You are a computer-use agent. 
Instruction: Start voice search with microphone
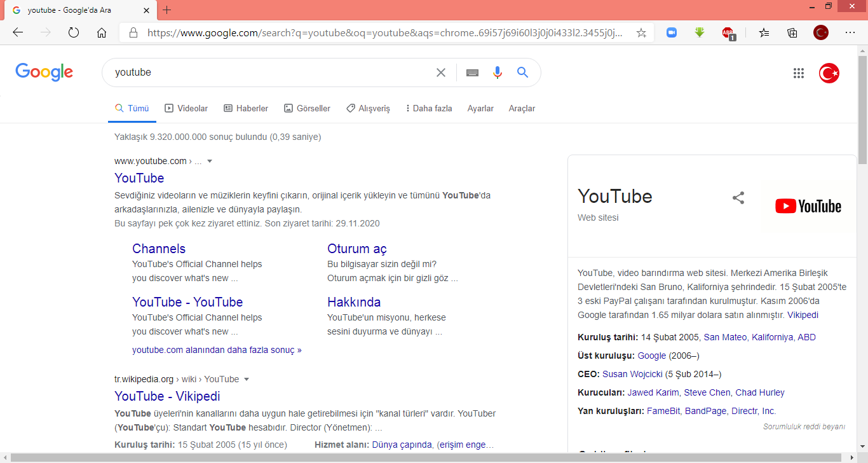(498, 73)
